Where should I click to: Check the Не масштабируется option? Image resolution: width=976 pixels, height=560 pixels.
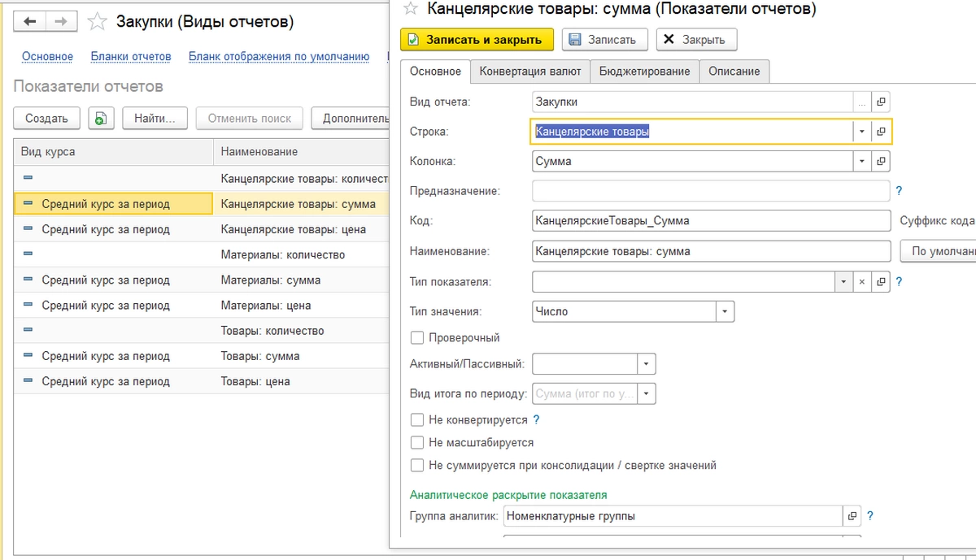(x=417, y=443)
